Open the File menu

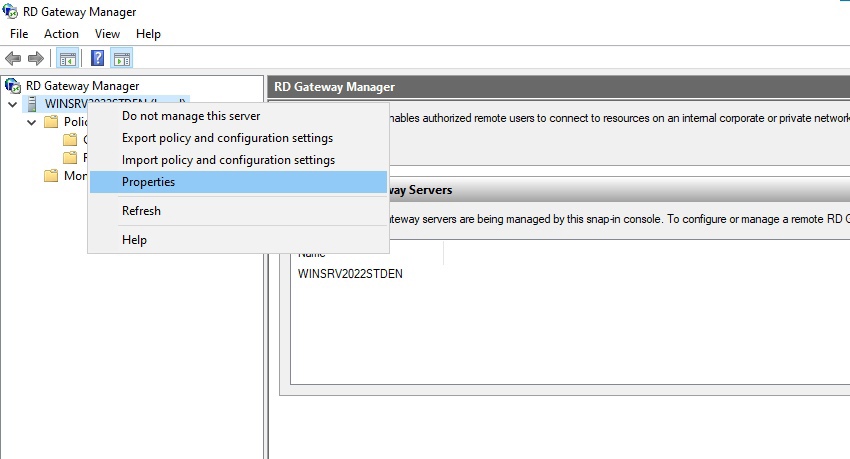19,34
